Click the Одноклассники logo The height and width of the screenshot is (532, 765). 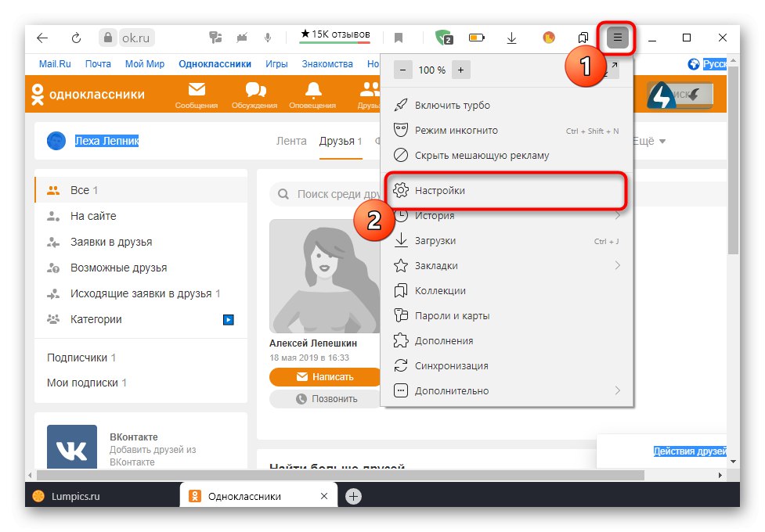(x=88, y=94)
